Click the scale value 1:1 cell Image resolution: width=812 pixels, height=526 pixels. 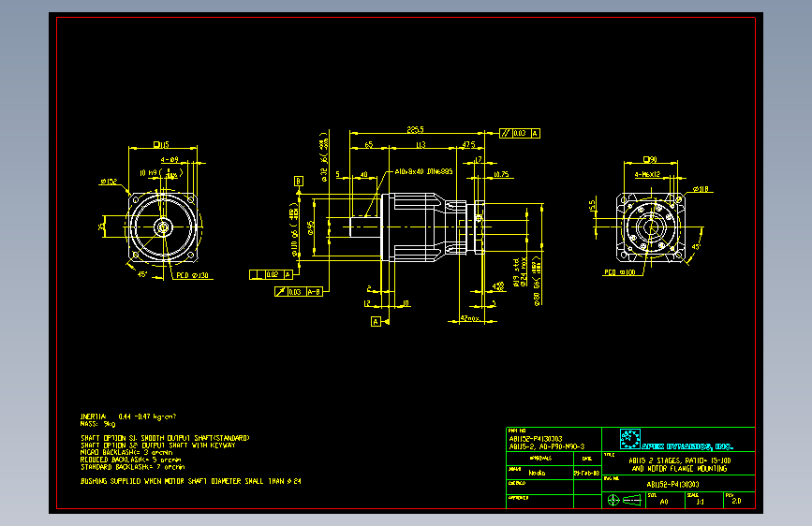(701, 502)
